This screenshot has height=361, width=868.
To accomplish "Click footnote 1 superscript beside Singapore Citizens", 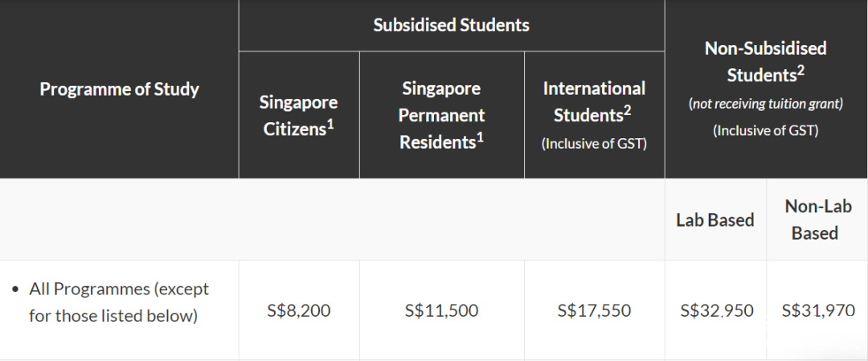I will [330, 122].
